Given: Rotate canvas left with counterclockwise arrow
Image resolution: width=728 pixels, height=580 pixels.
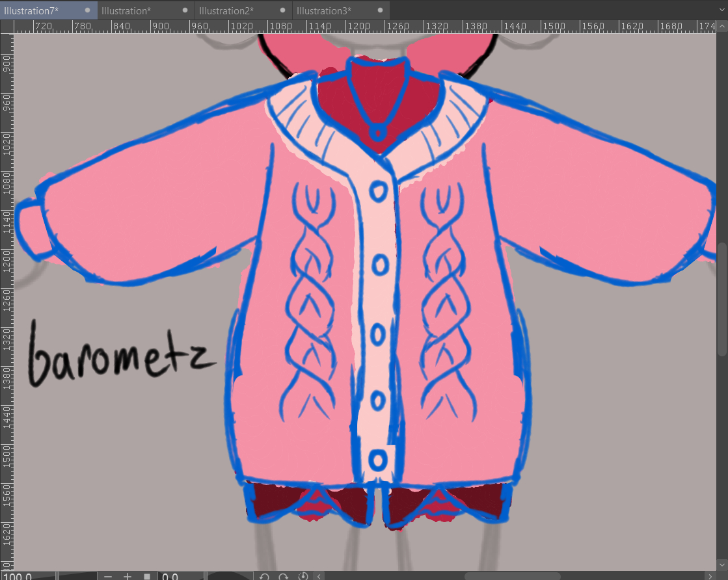Looking at the screenshot, I should tap(264, 576).
